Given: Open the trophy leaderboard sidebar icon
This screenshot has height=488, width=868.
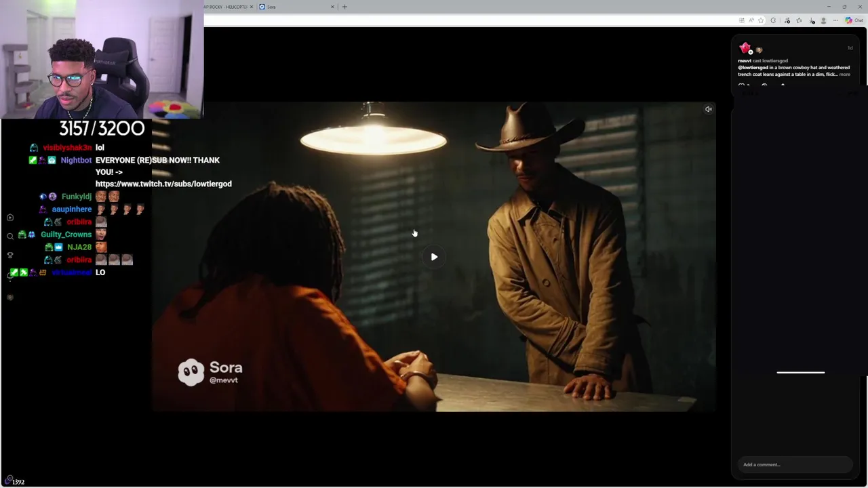Looking at the screenshot, I should coord(10,256).
